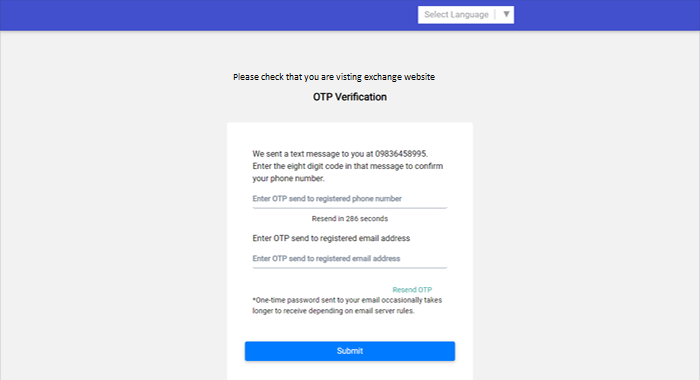Click the One-time password footnote line
This screenshot has width=700, height=380.
[x=347, y=300]
